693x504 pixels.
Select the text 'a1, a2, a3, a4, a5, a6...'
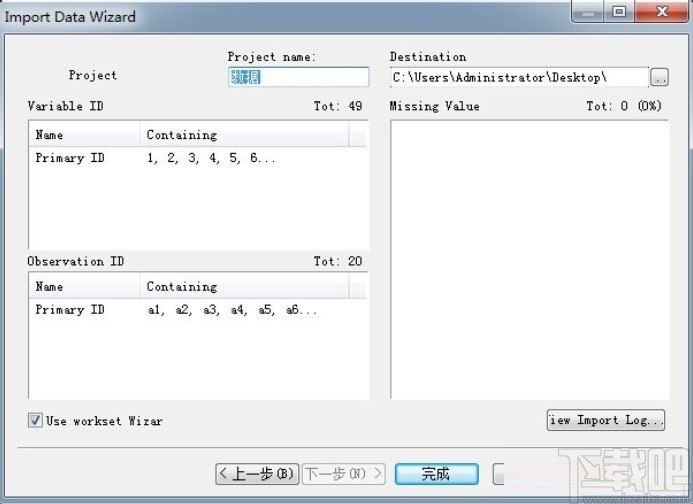[232, 309]
